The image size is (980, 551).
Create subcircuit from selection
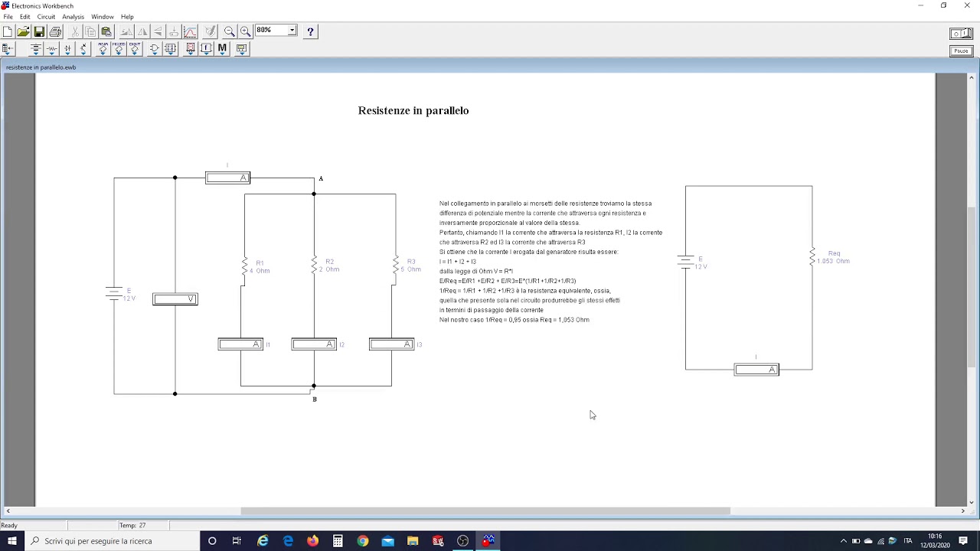click(x=174, y=31)
